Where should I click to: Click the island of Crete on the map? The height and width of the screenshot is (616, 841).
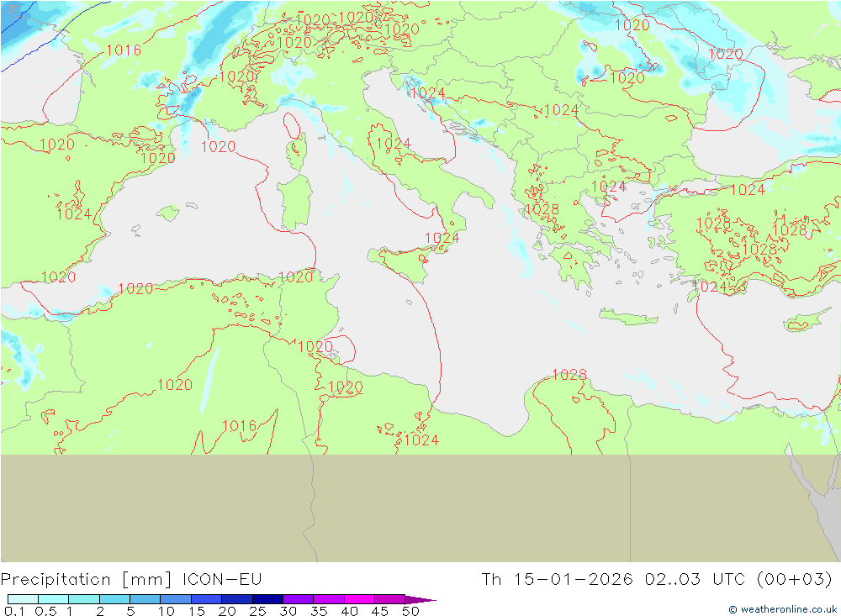coord(628,317)
